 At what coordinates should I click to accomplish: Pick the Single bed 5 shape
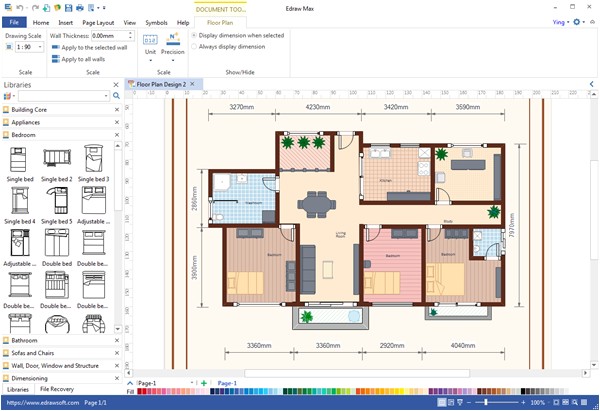(x=57, y=200)
